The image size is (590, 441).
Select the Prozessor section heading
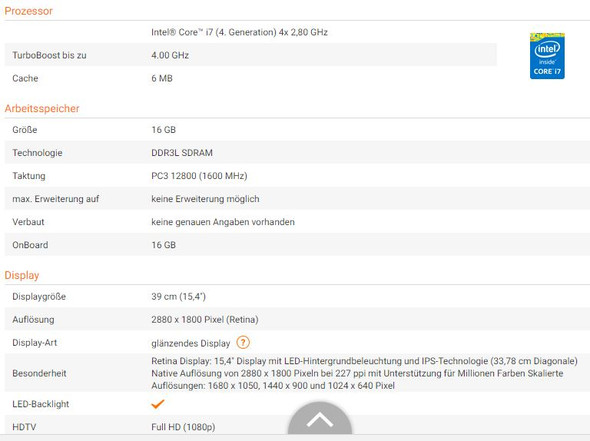tap(29, 11)
